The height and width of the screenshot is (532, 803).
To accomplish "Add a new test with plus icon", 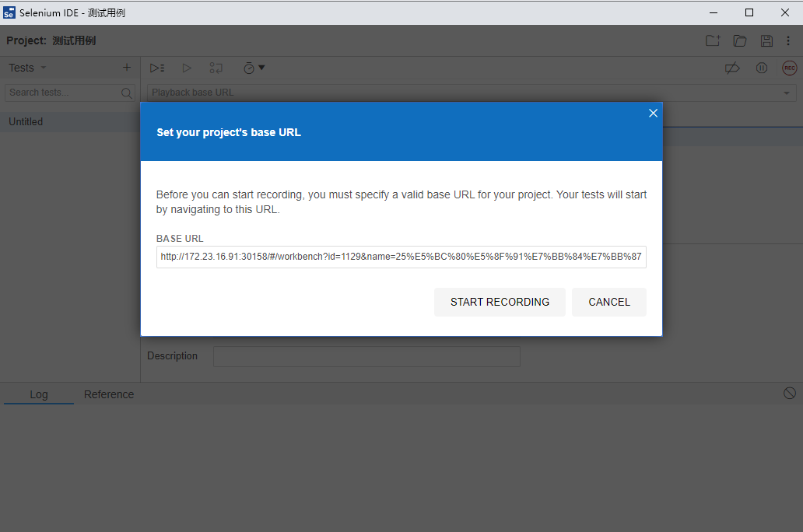I will pyautogui.click(x=127, y=68).
